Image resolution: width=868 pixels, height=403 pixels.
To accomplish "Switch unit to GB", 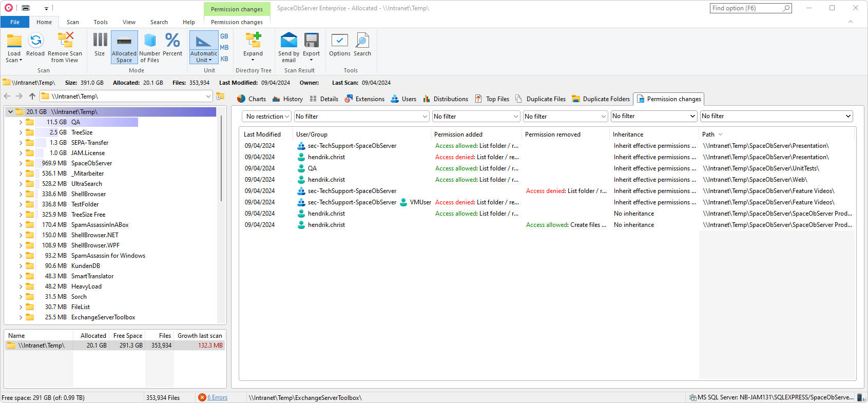I will pyautogui.click(x=224, y=36).
